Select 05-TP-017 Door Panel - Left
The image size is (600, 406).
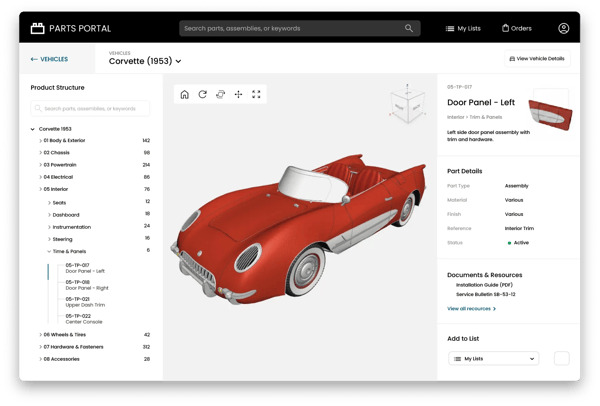pos(85,268)
